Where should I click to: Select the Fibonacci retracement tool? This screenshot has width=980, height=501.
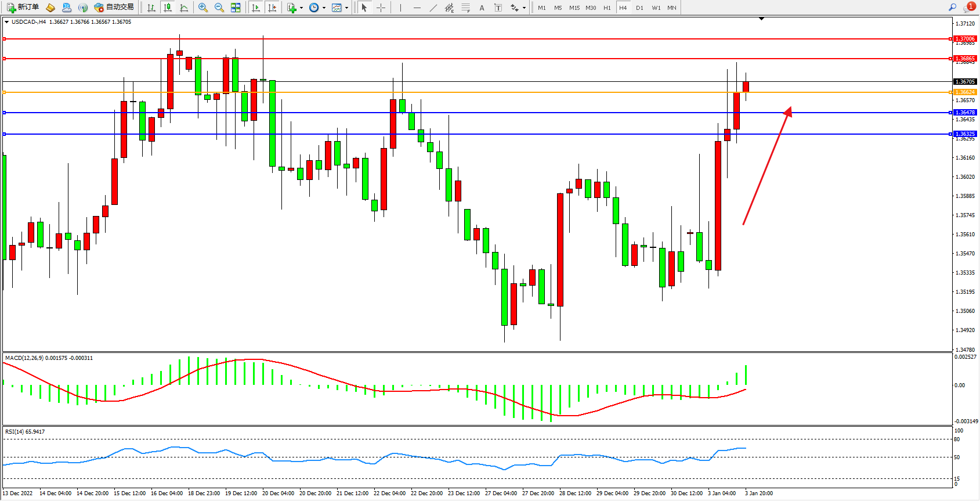click(x=465, y=8)
